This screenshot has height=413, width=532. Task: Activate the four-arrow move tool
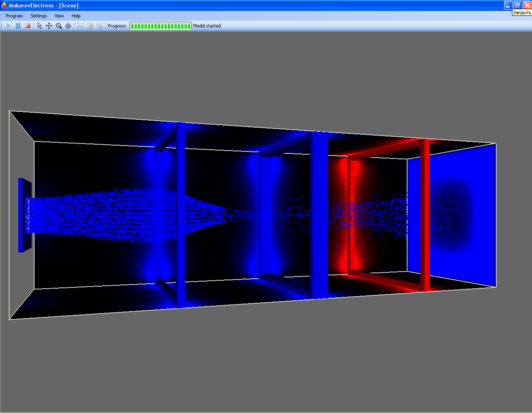point(49,26)
